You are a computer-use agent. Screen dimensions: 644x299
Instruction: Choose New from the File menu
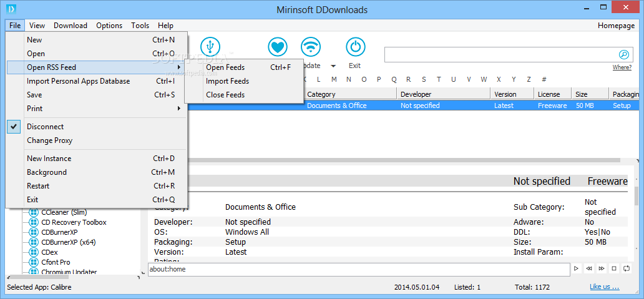[97, 40]
